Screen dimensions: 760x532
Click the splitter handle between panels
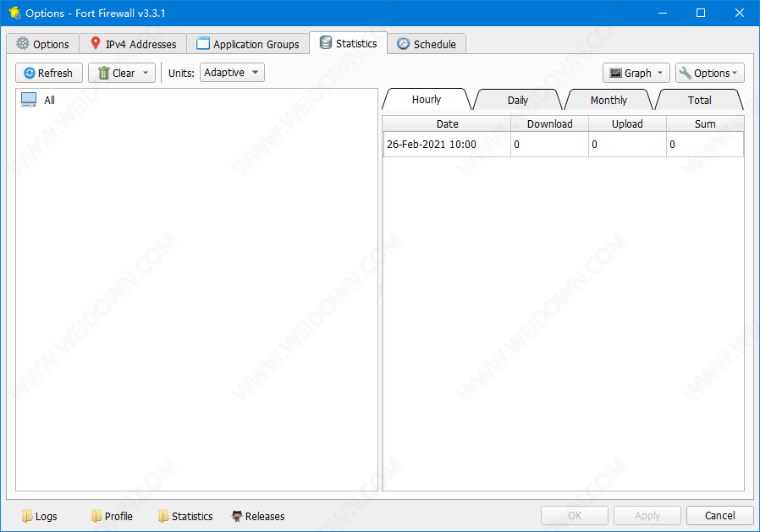[380, 291]
